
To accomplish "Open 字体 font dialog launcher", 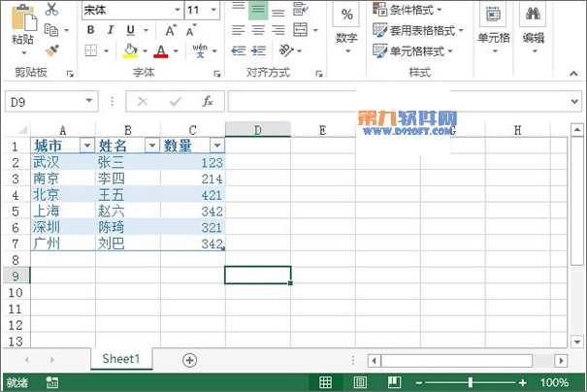I will point(216,74).
